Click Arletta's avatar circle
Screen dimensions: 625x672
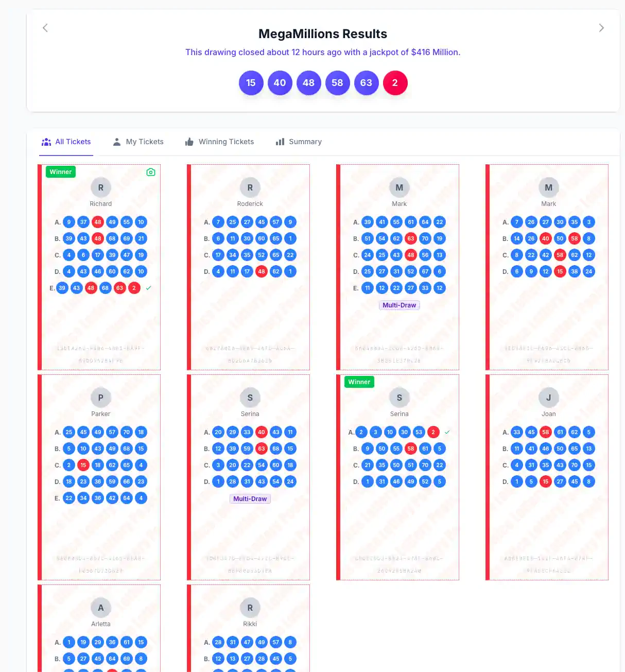pyautogui.click(x=101, y=608)
